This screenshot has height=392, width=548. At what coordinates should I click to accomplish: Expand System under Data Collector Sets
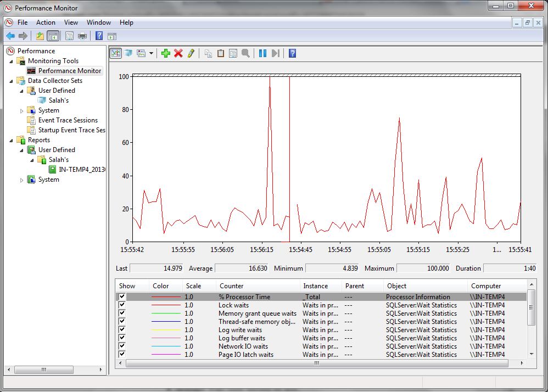pos(22,110)
